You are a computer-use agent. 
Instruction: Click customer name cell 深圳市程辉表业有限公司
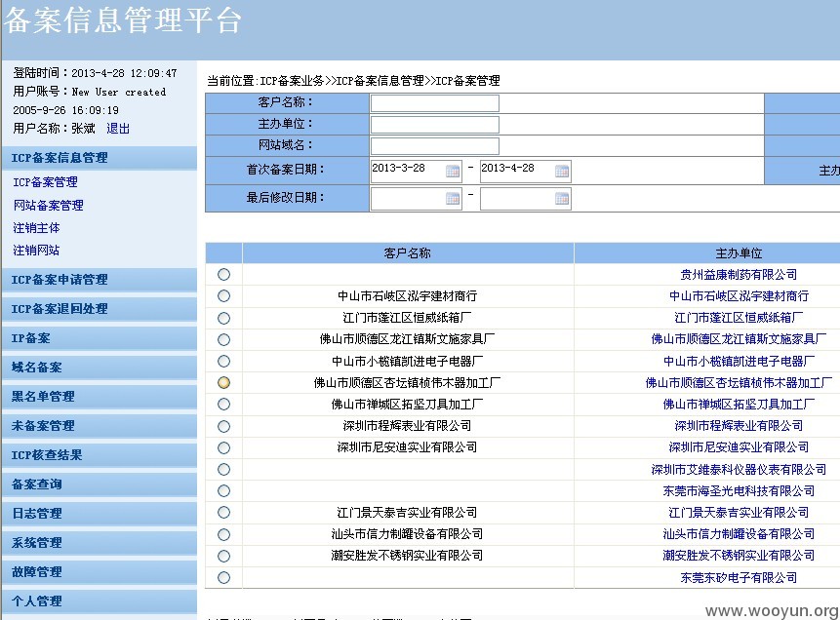[407, 426]
